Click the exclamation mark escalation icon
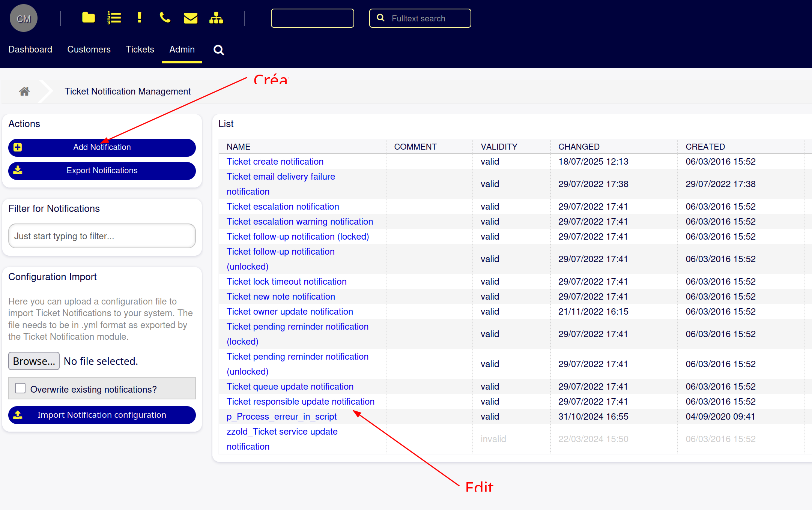Image resolution: width=812 pixels, height=510 pixels. (x=139, y=18)
